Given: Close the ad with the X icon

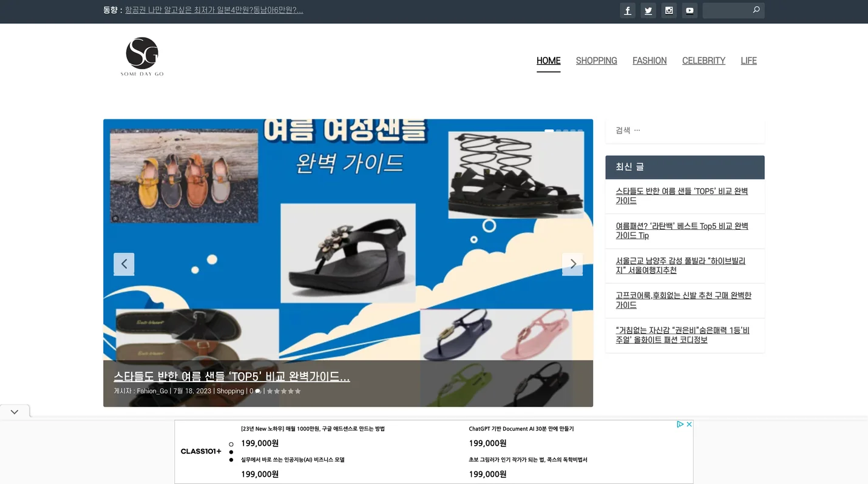Looking at the screenshot, I should [x=689, y=424].
